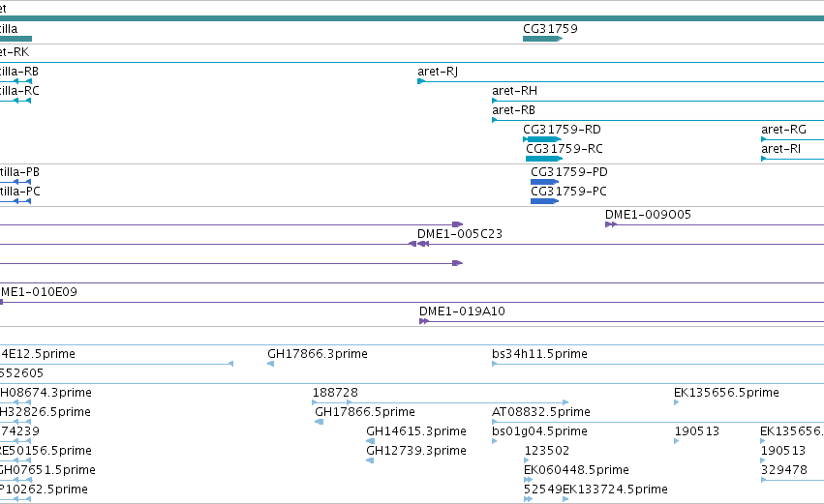Click the H08674.3prime EST label
Screen dimensions: 824x504
click(46, 393)
